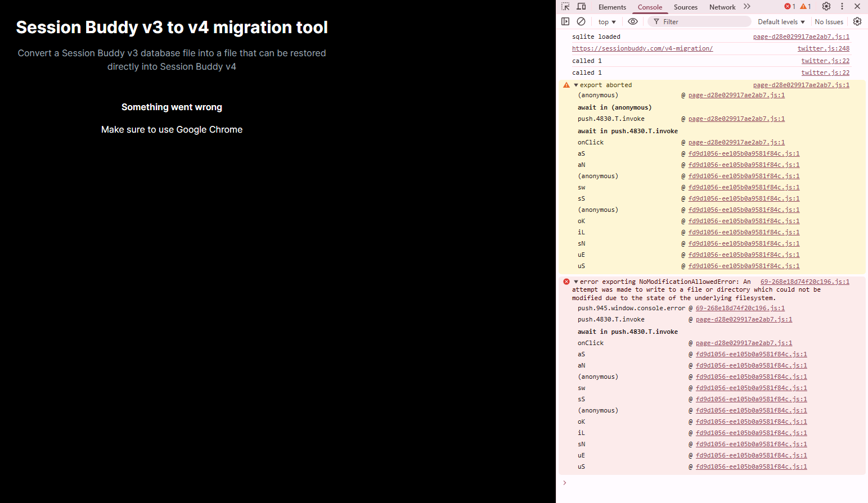Click the Something went wrong message
This screenshot has width=868, height=503.
pos(172,107)
